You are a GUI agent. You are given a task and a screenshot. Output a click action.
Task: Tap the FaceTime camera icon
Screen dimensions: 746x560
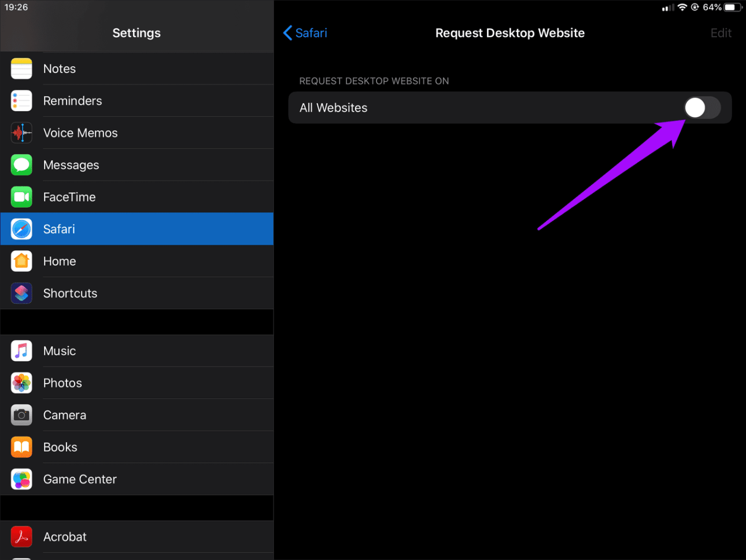tap(21, 197)
